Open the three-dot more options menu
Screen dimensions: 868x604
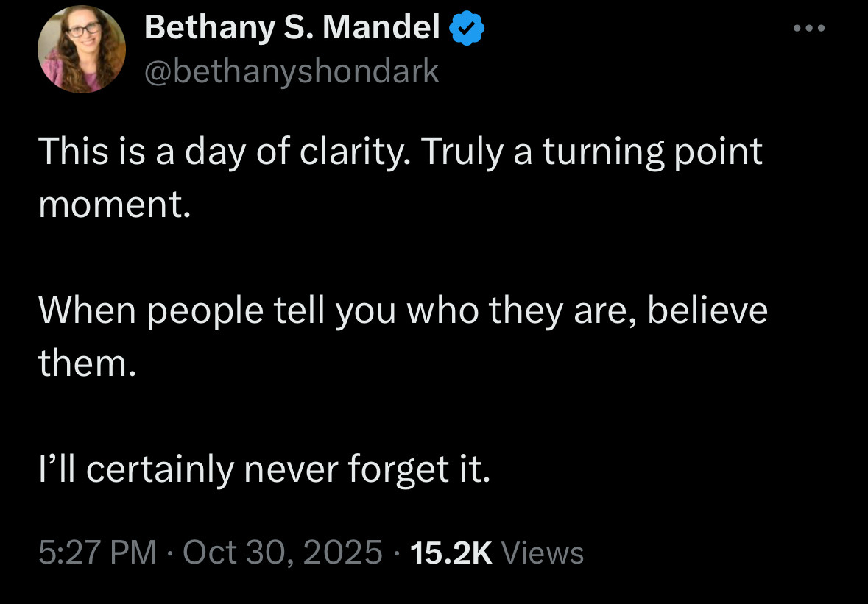coord(811,29)
